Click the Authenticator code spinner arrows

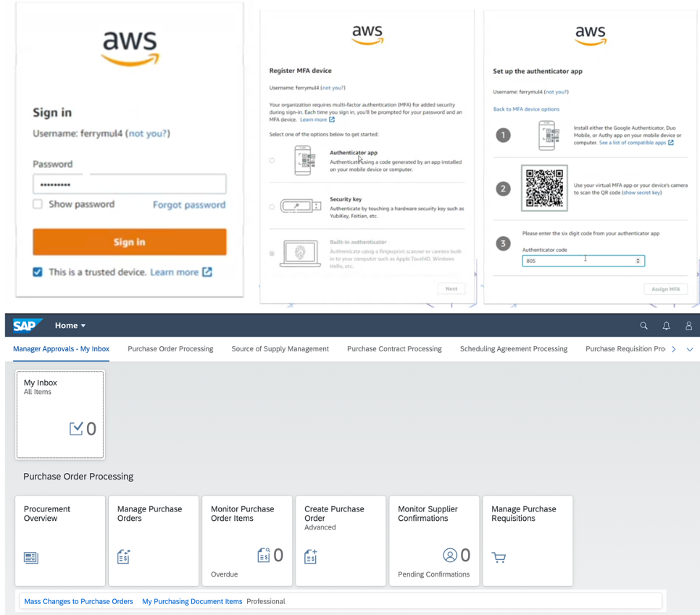tap(638, 261)
